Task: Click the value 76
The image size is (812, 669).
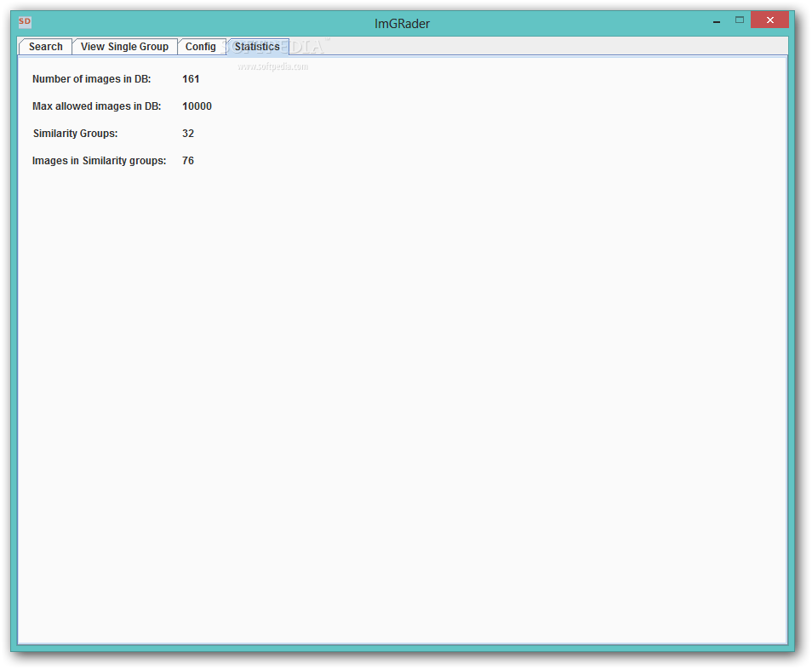Action: (188, 161)
